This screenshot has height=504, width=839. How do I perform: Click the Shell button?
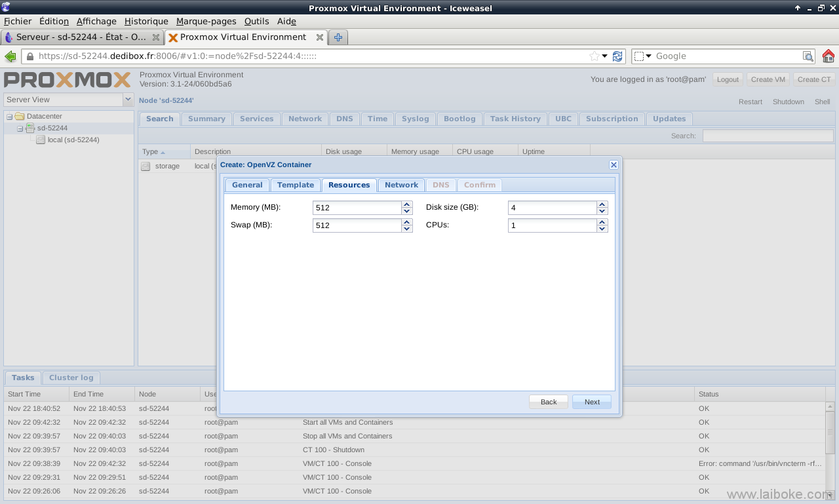(823, 102)
